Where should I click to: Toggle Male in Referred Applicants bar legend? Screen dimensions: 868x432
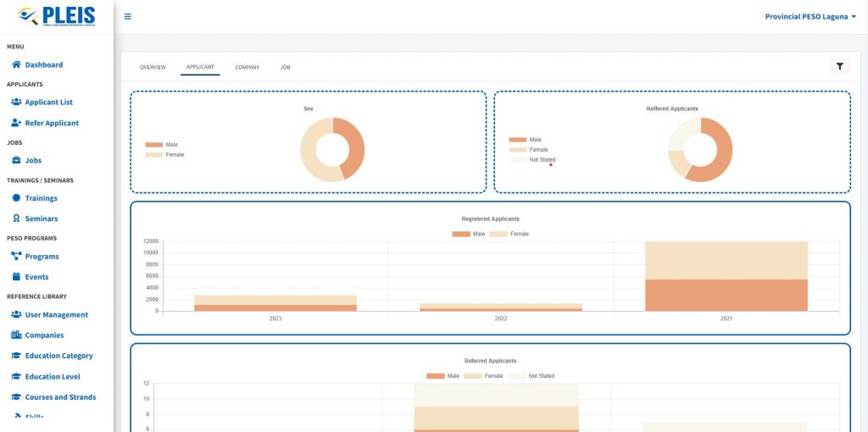(442, 376)
